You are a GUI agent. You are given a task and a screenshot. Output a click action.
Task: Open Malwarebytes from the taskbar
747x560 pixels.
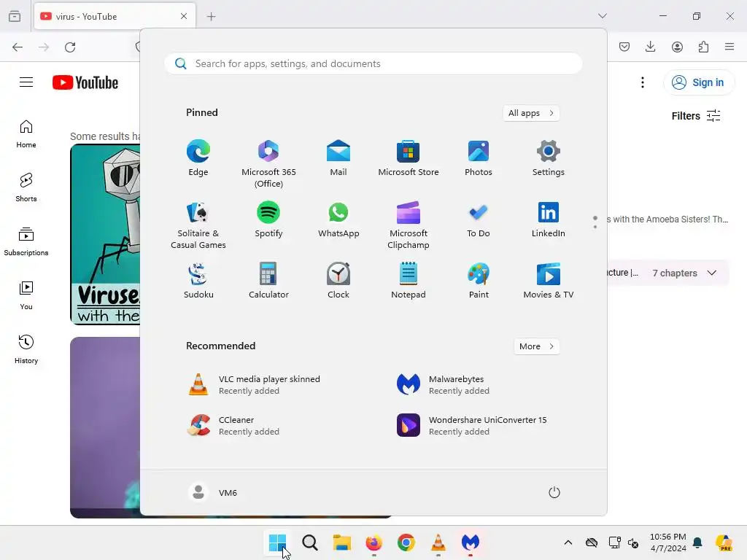coord(471,542)
